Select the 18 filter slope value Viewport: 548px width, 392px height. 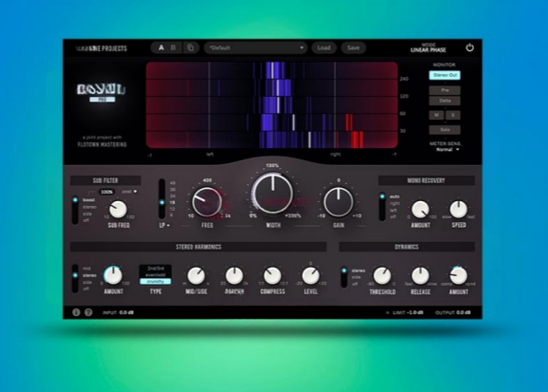(173, 202)
